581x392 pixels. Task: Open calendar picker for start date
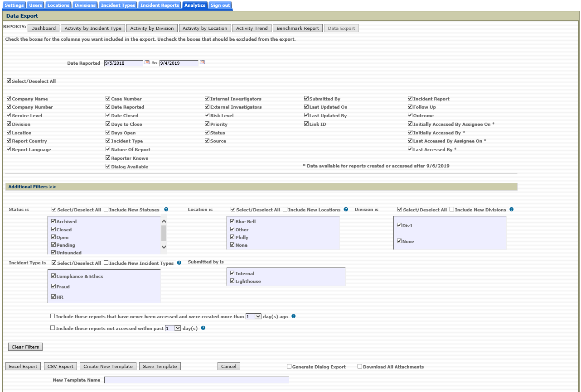click(147, 62)
